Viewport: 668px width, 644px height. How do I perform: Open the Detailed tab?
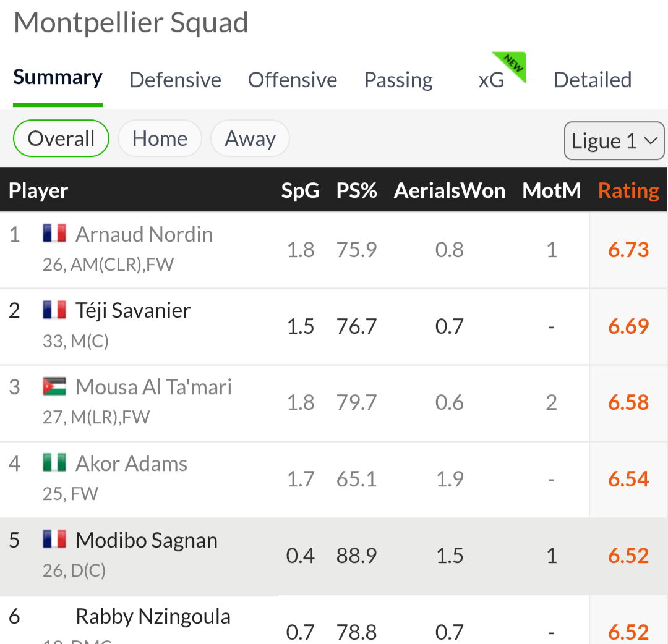[592, 80]
